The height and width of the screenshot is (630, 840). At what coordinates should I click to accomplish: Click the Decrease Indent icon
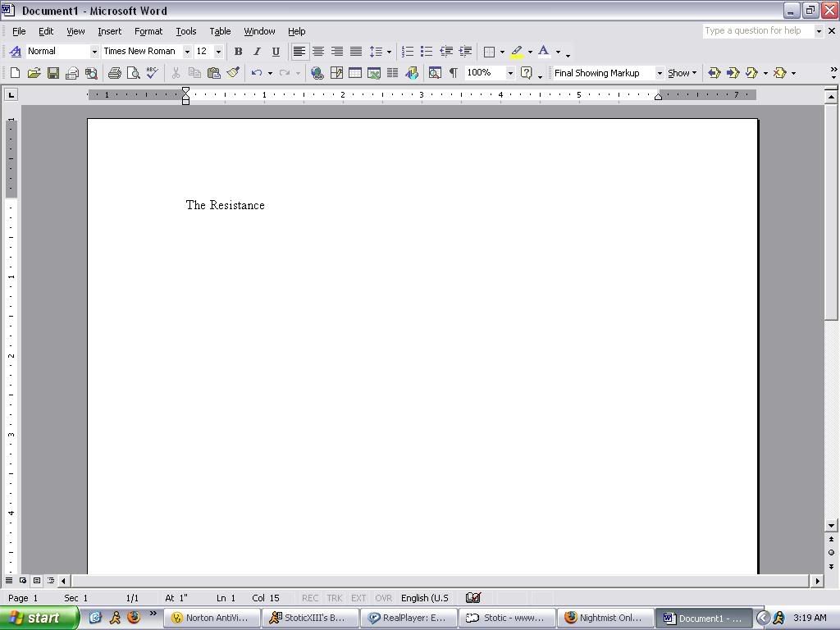[445, 52]
